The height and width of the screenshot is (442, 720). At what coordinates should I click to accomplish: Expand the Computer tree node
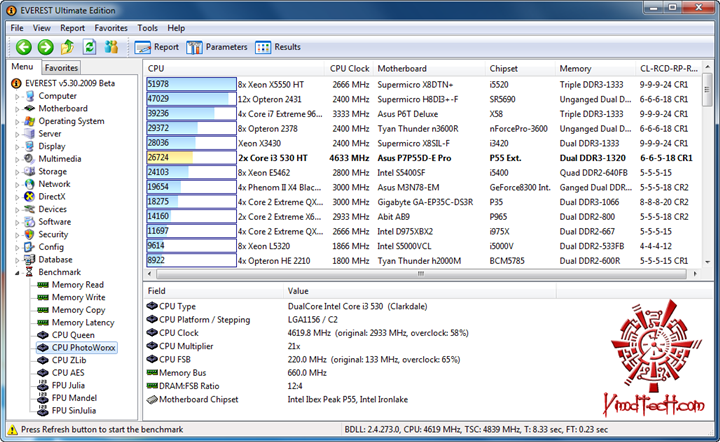tap(17, 96)
